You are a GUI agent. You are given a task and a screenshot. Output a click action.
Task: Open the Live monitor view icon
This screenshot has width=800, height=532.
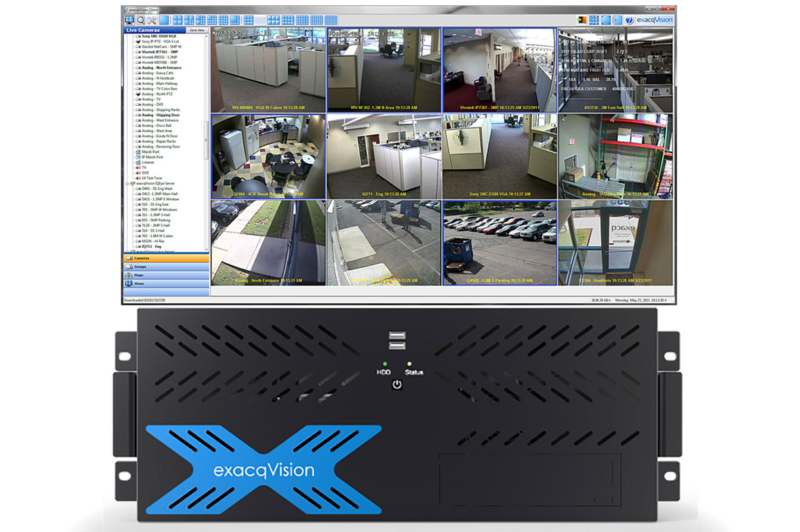(130, 20)
